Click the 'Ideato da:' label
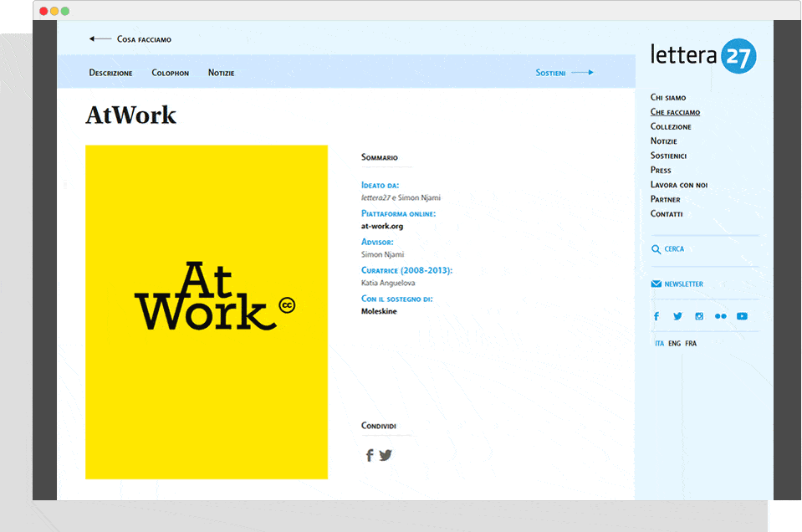Image resolution: width=802 pixels, height=532 pixels. pyautogui.click(x=380, y=185)
